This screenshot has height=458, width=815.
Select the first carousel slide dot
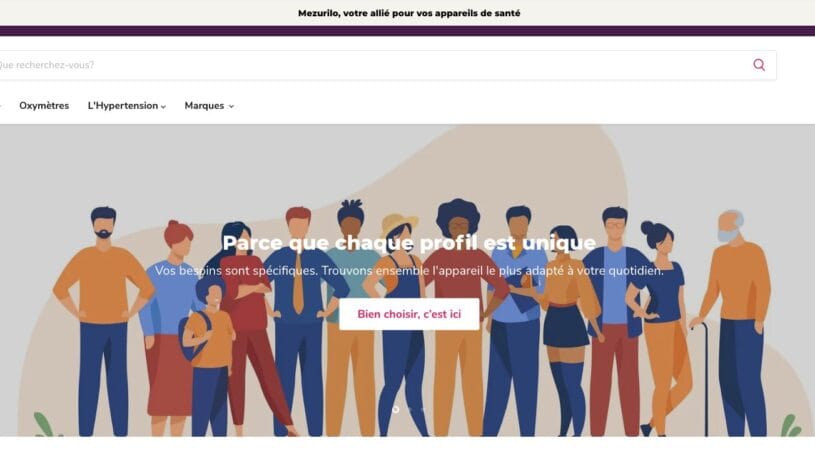pos(396,410)
